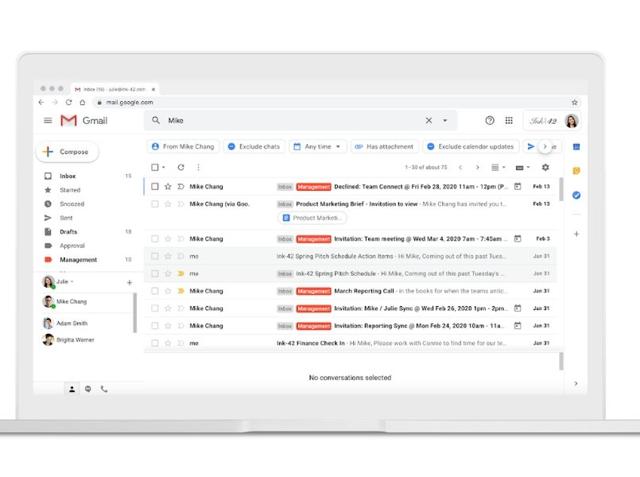This screenshot has width=640, height=477.
Task: Apply the Exclude chats filter chip
Action: point(254,146)
